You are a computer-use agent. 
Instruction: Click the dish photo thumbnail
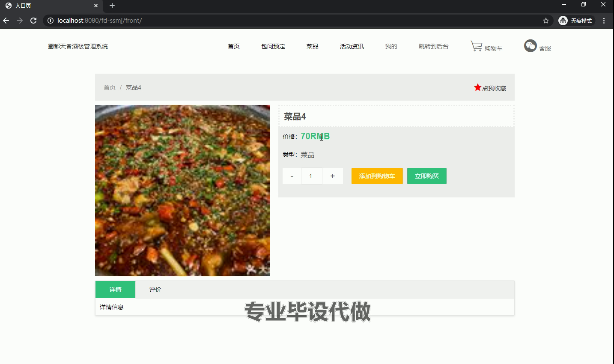pyautogui.click(x=182, y=191)
